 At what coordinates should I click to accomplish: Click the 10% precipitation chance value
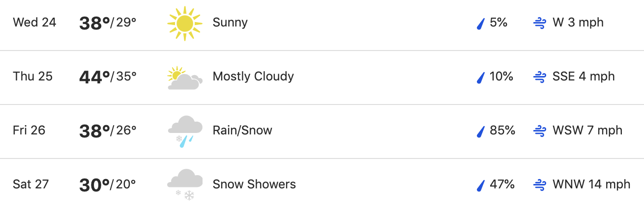click(x=501, y=77)
